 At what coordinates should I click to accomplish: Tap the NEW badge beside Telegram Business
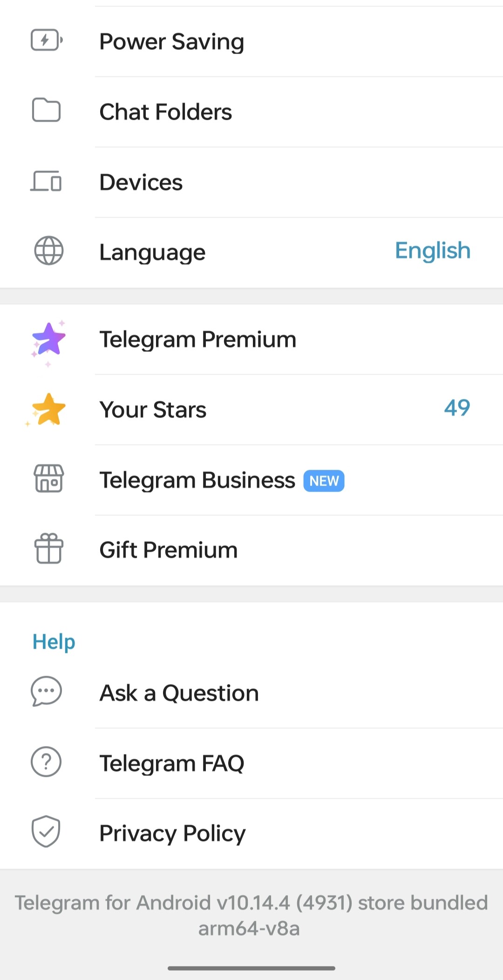324,481
